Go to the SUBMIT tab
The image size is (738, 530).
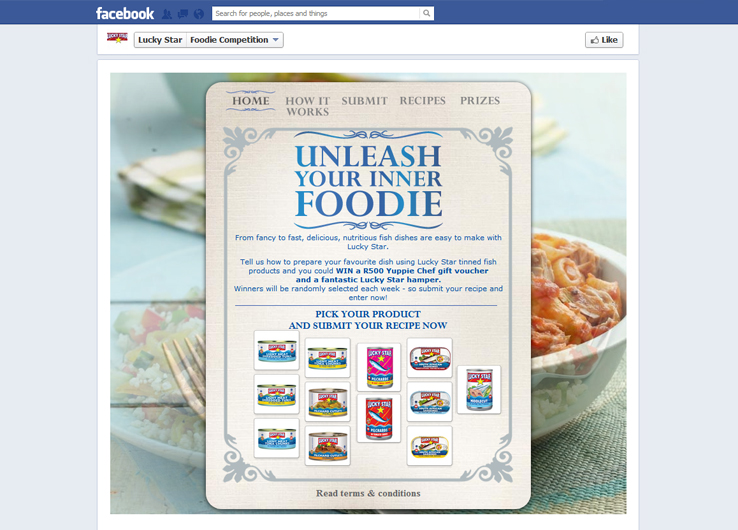coord(364,101)
